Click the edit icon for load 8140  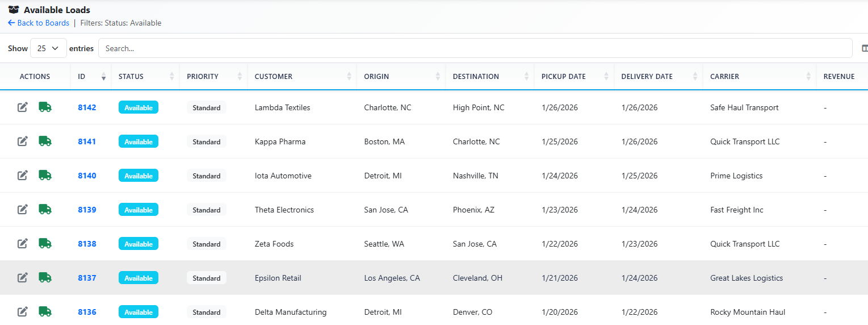23,176
